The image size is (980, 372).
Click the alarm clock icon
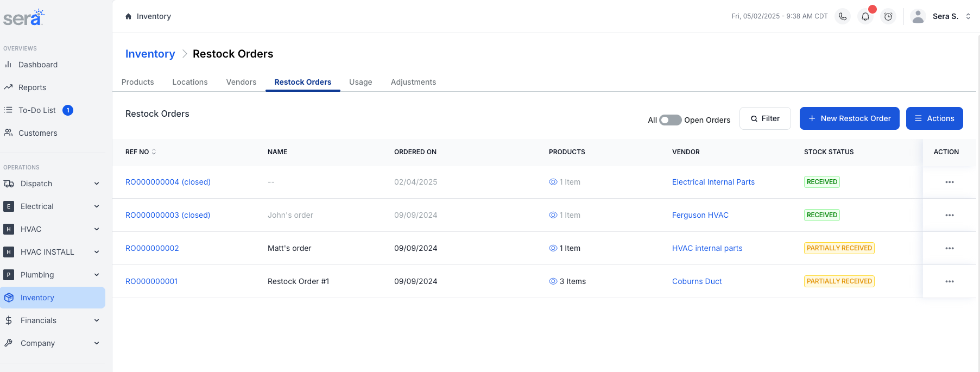tap(888, 16)
